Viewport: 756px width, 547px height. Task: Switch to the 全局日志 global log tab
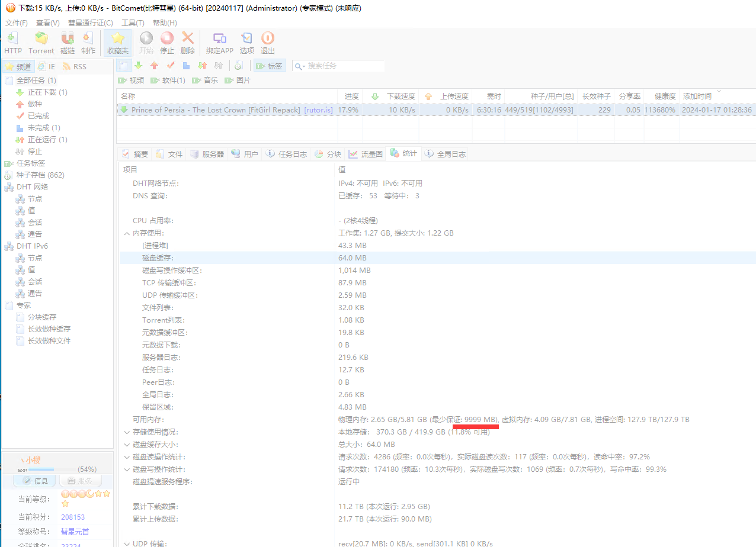pos(445,154)
